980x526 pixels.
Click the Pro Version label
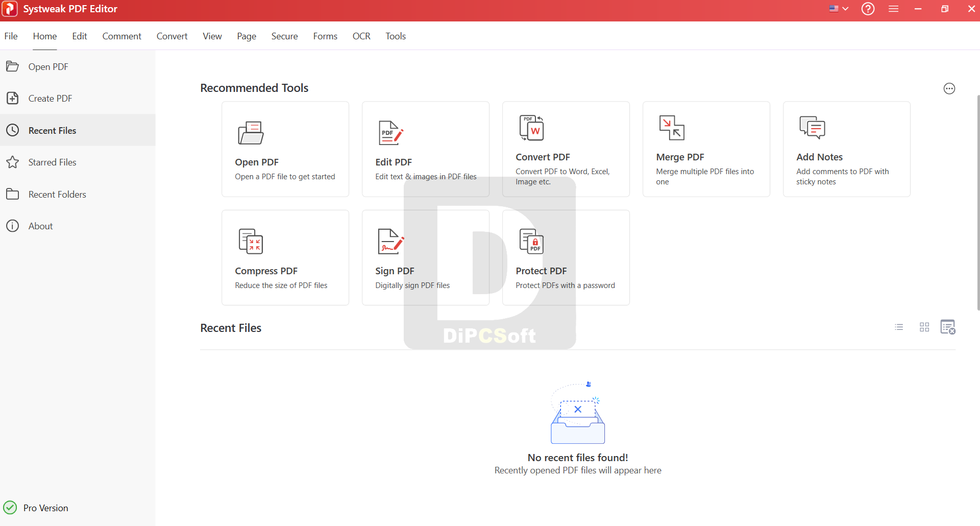pyautogui.click(x=46, y=508)
